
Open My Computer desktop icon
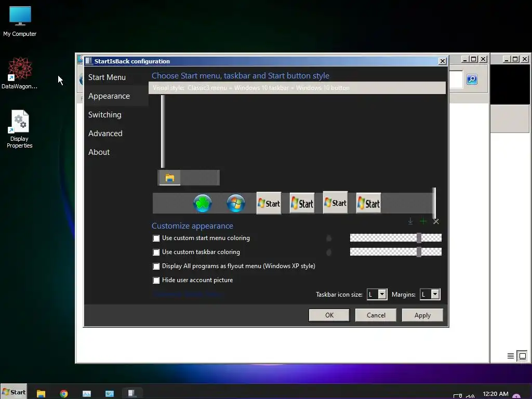coord(20,21)
